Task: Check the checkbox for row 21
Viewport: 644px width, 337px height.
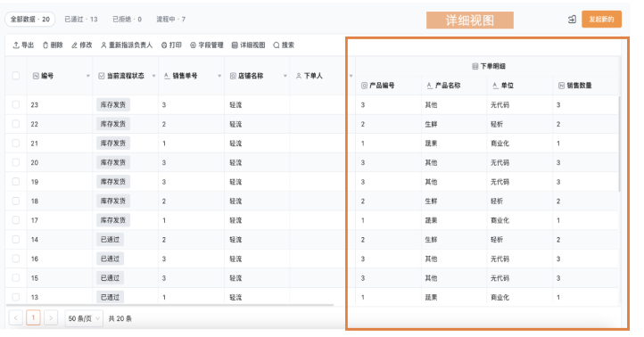Action: click(15, 143)
